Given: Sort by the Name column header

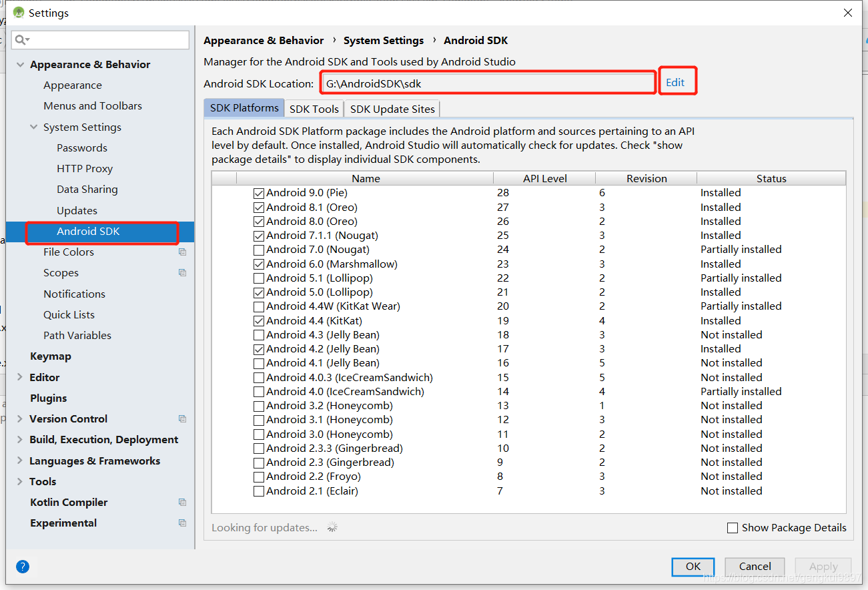Looking at the screenshot, I should [365, 178].
